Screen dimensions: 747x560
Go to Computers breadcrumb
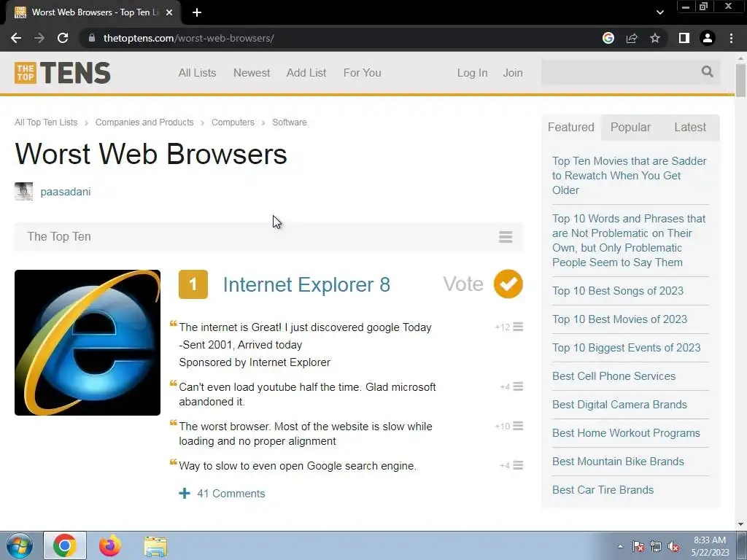click(x=233, y=122)
